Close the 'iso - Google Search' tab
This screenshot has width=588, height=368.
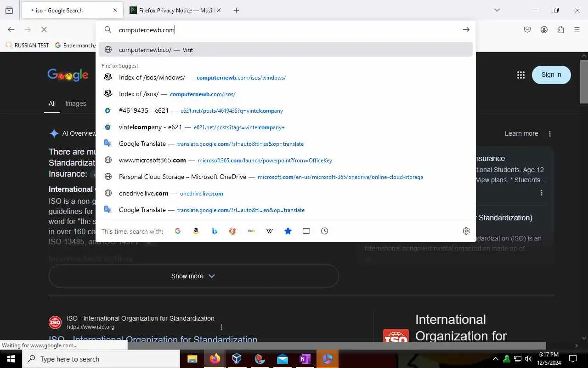(115, 10)
